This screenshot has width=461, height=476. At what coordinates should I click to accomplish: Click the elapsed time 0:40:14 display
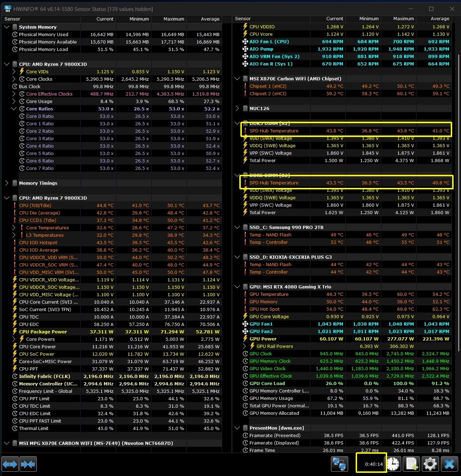[374, 464]
